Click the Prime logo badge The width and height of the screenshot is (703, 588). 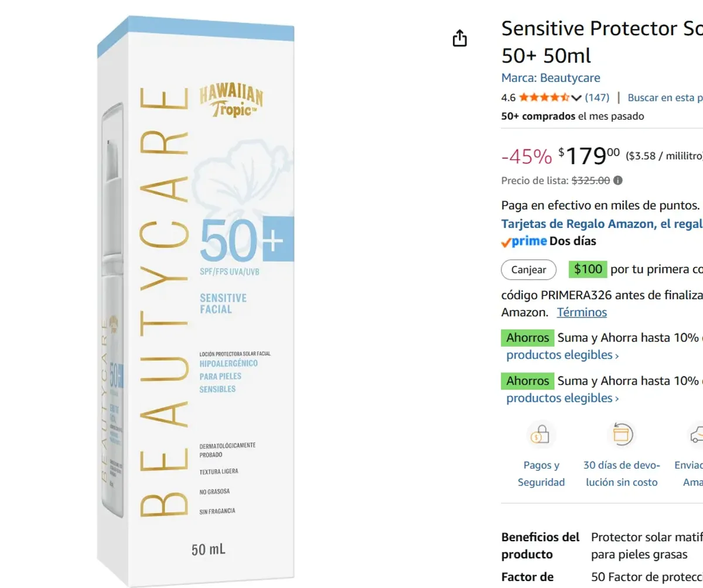tap(521, 241)
